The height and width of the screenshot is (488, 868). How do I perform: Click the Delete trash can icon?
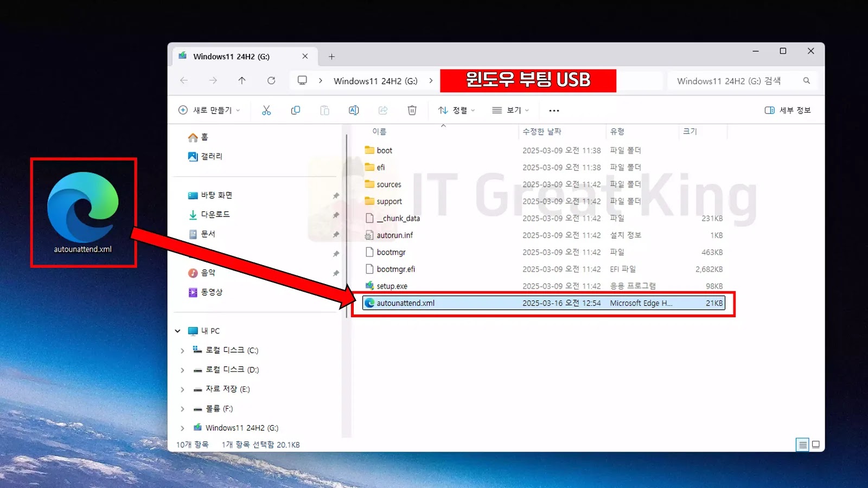(x=412, y=110)
